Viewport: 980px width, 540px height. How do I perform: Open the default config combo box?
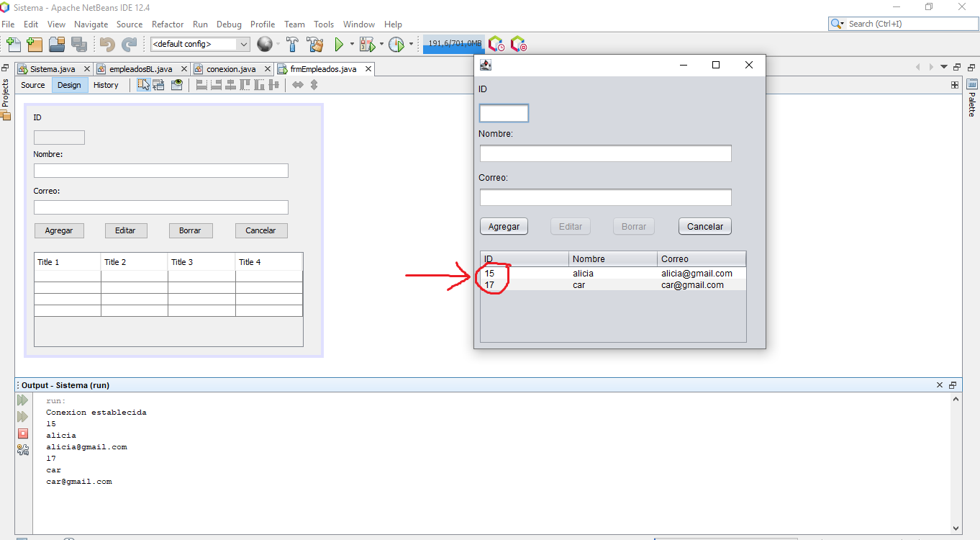point(200,45)
